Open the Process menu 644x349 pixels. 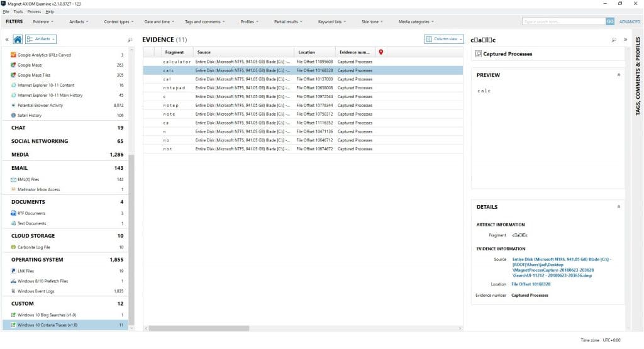pos(34,12)
